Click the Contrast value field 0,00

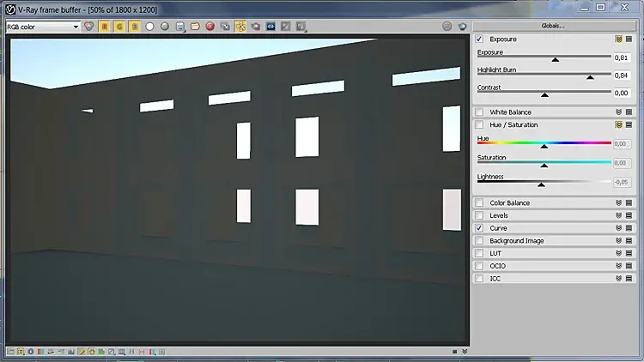622,93
